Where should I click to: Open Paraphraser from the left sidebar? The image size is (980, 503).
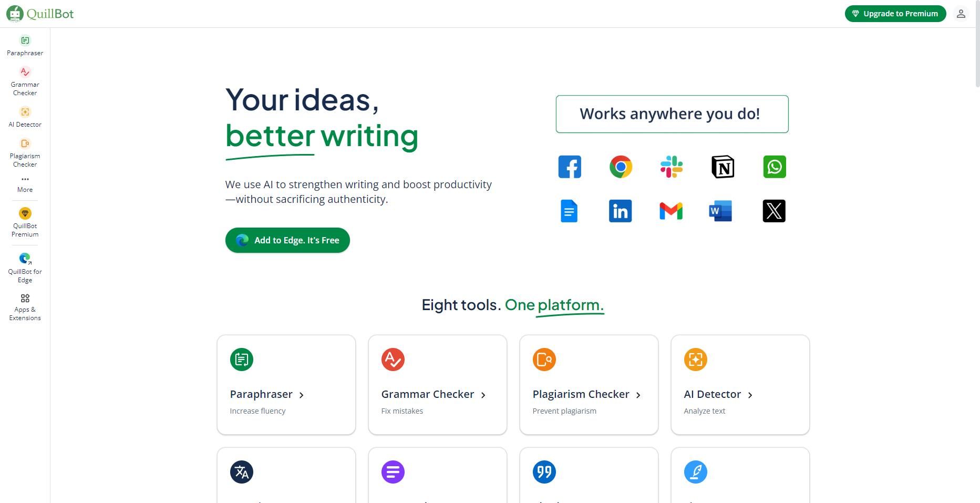click(x=25, y=46)
